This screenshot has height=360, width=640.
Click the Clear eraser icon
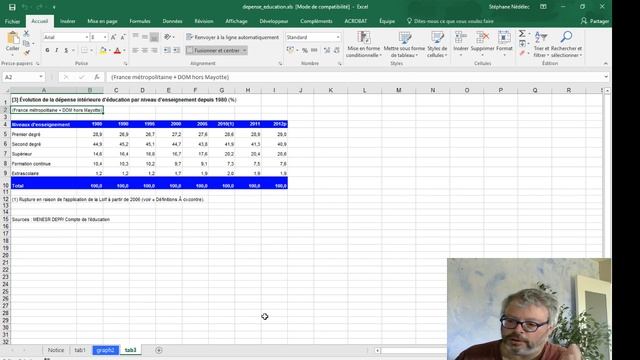[x=522, y=53]
